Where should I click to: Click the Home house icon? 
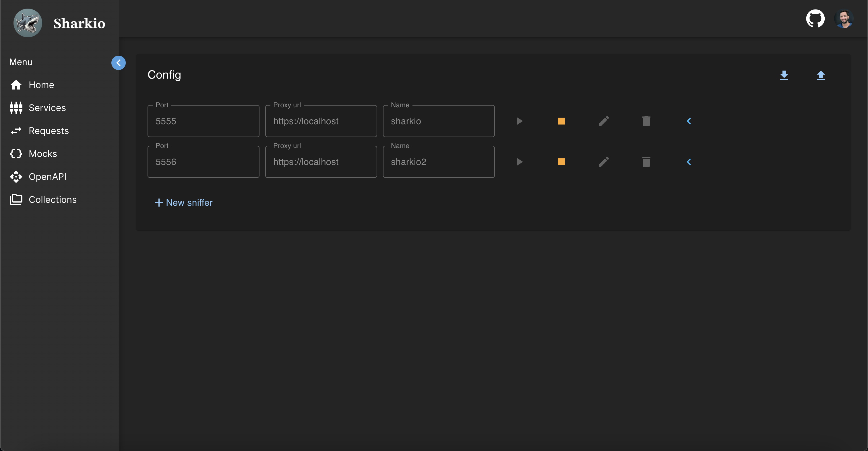(x=16, y=85)
